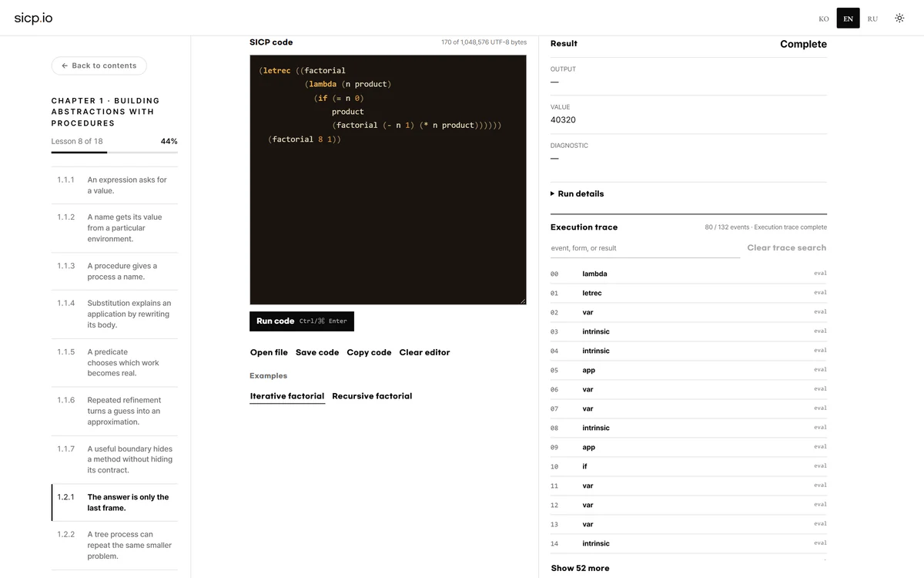Select lesson 1.2.1 The answer is only the last frame
This screenshot has height=578, width=924.
(x=115, y=502)
